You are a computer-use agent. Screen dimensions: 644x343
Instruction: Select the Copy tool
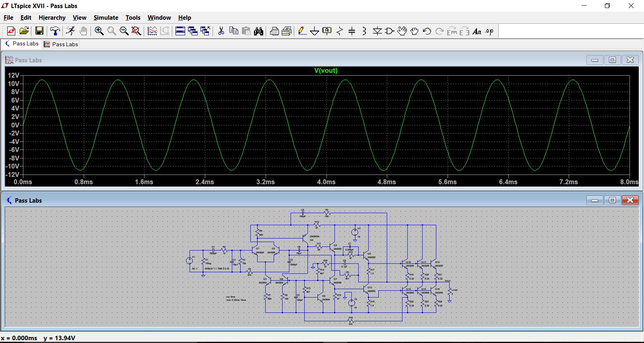point(233,31)
